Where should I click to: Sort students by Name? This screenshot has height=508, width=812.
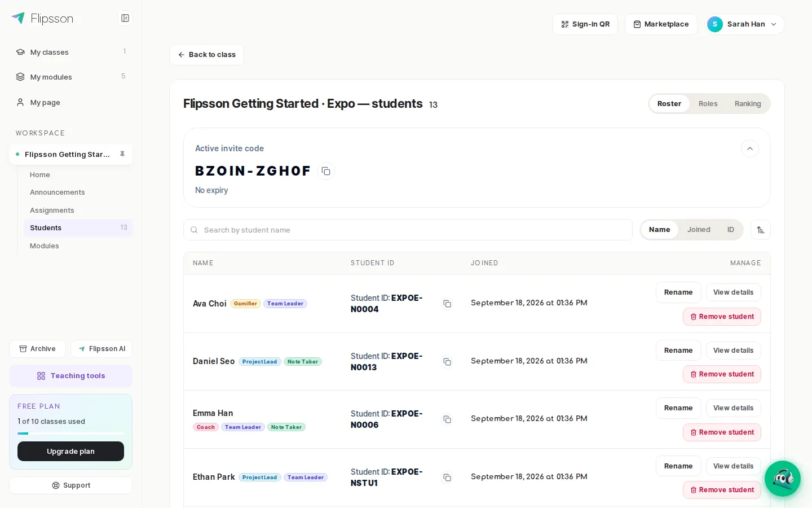(660, 230)
